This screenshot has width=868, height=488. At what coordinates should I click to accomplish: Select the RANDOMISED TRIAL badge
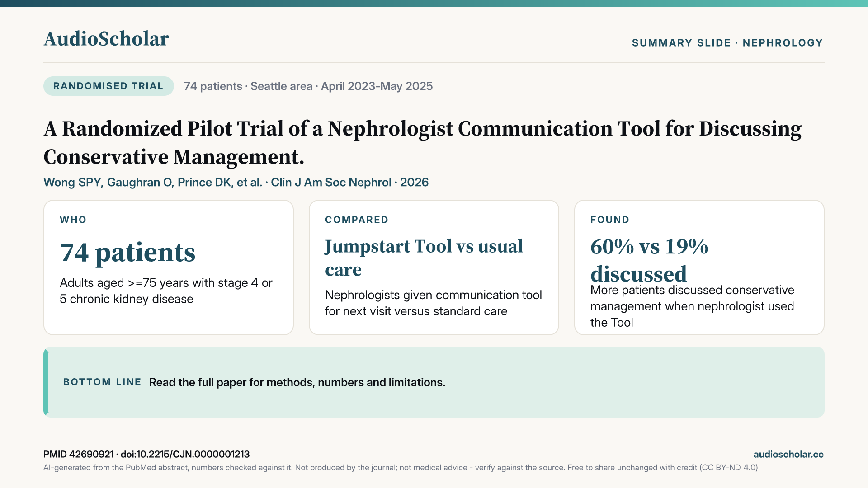108,86
